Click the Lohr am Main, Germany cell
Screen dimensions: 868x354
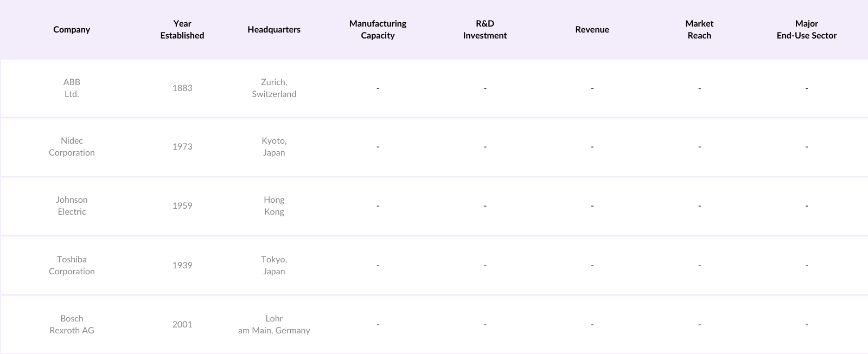click(274, 324)
